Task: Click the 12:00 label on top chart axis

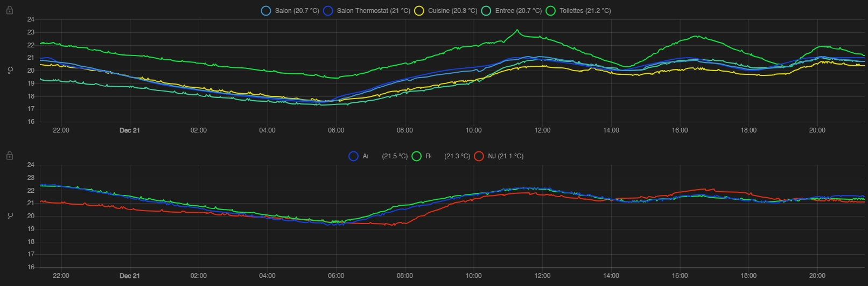Action: pos(542,130)
